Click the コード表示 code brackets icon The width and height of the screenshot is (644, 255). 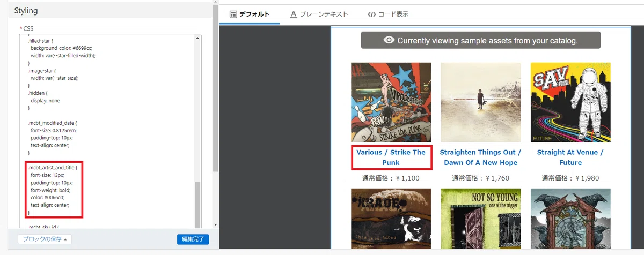[x=371, y=14]
